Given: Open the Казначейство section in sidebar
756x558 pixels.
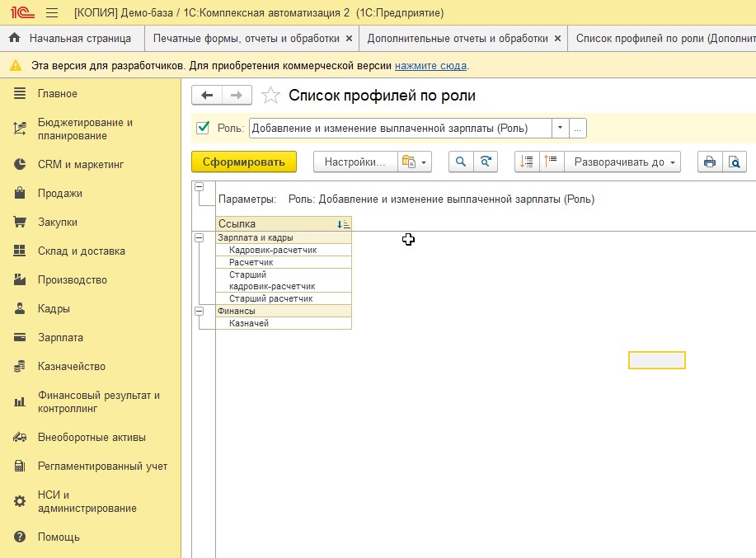Looking at the screenshot, I should coord(71,366).
